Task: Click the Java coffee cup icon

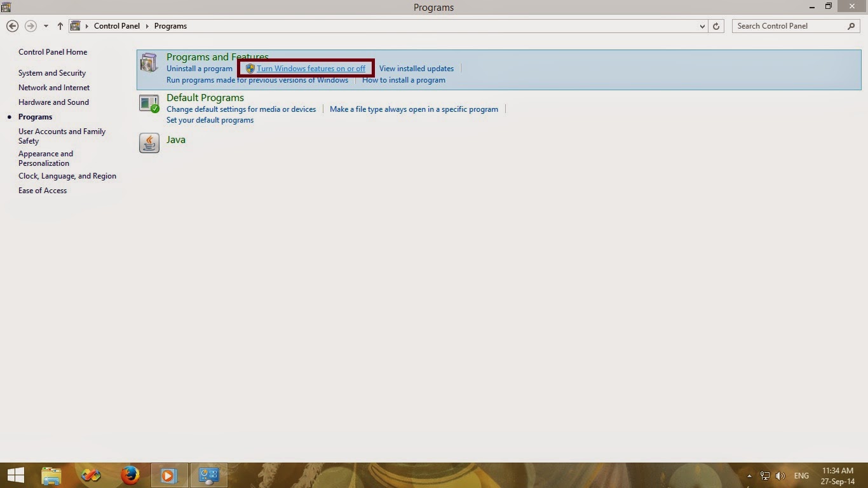Action: tap(149, 143)
